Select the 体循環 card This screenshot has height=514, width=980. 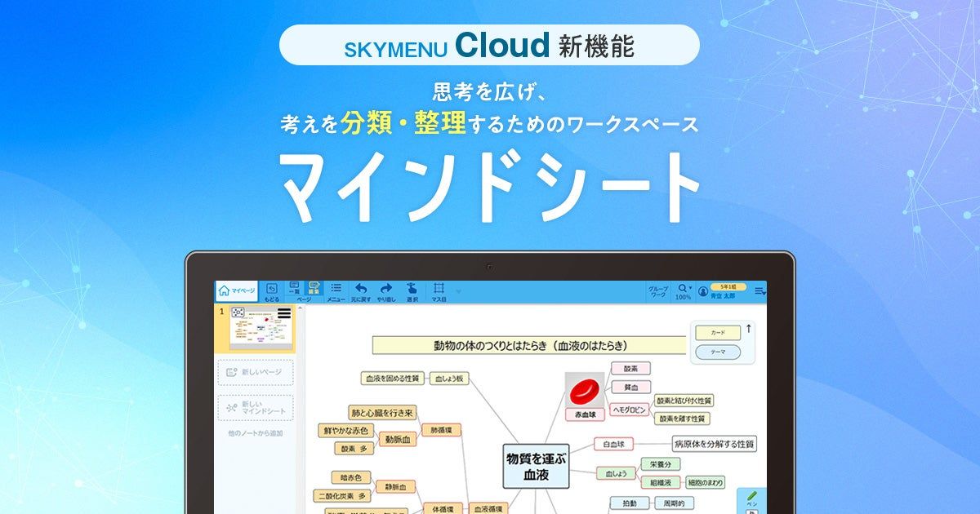click(x=443, y=508)
